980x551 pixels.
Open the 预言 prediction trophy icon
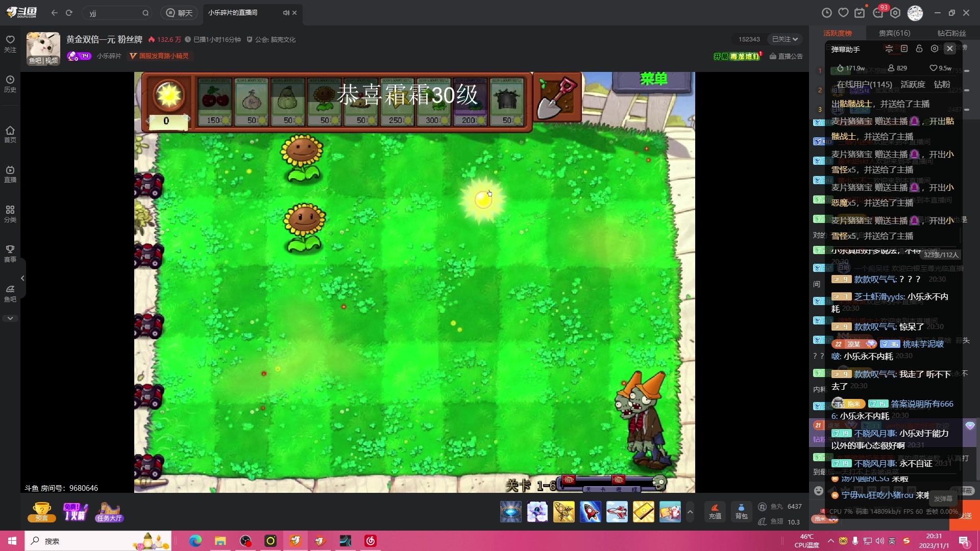[41, 512]
